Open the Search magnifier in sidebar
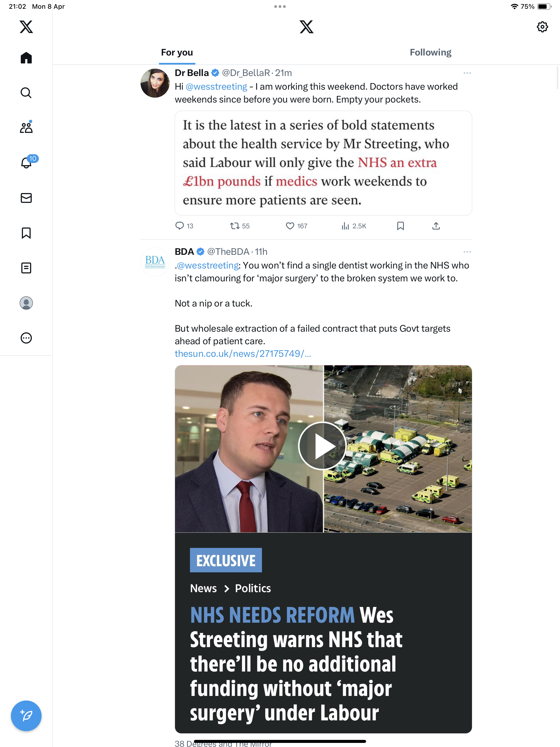This screenshot has width=560, height=747. click(26, 92)
